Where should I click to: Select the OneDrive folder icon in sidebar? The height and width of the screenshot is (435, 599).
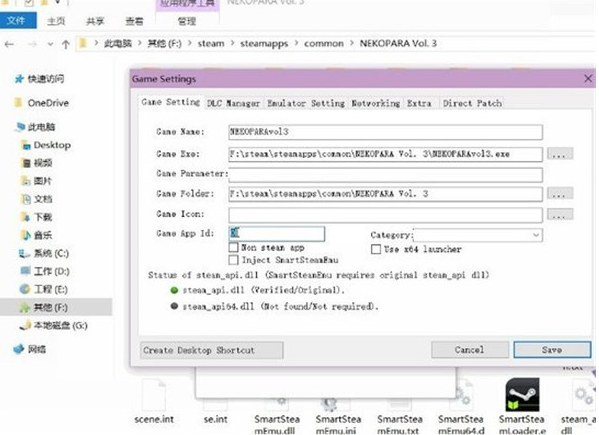click(18, 102)
